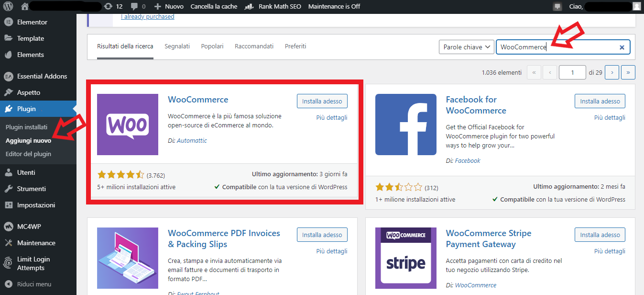Expand the Parole chiave dropdown

pos(466,47)
